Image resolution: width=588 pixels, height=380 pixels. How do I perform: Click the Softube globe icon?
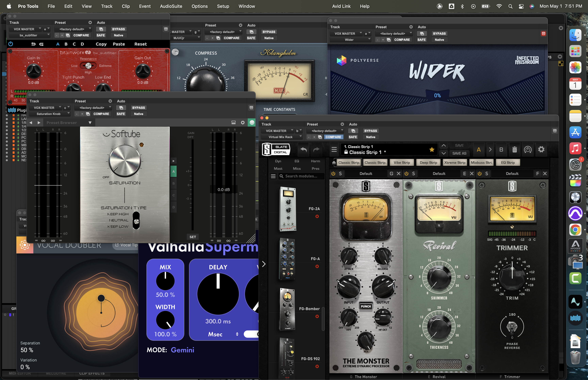click(252, 122)
